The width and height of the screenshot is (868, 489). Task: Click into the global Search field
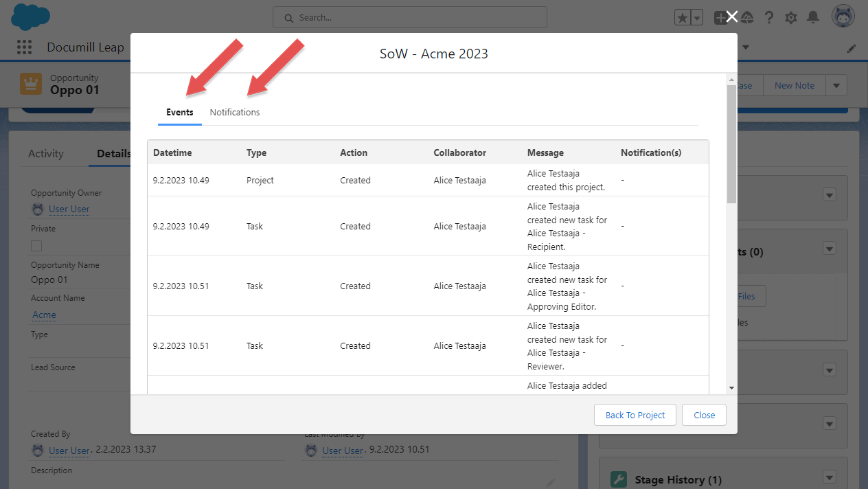pyautogui.click(x=410, y=18)
